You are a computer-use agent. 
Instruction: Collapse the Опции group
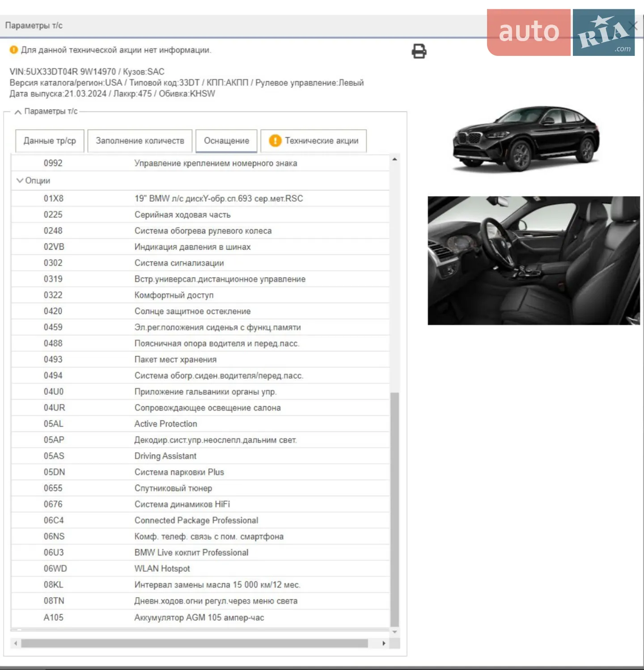[x=20, y=181]
